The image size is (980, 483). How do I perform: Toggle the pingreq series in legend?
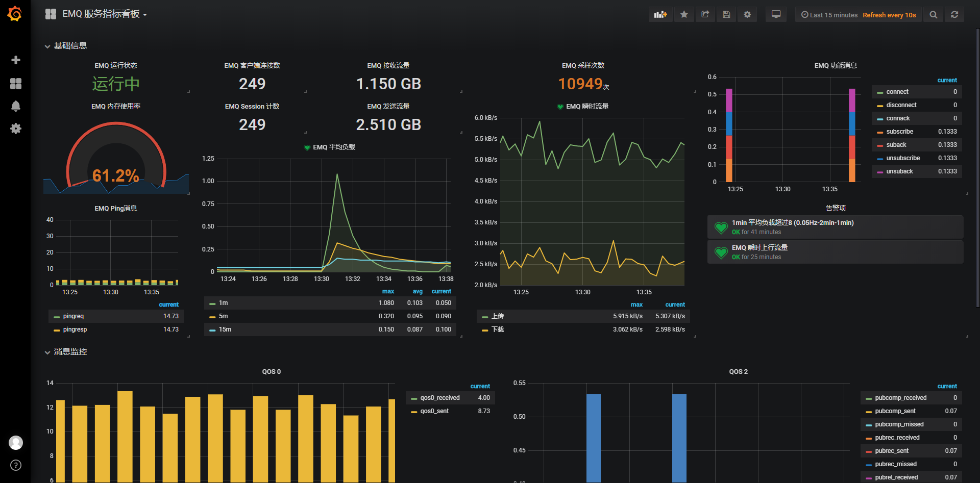click(x=73, y=316)
